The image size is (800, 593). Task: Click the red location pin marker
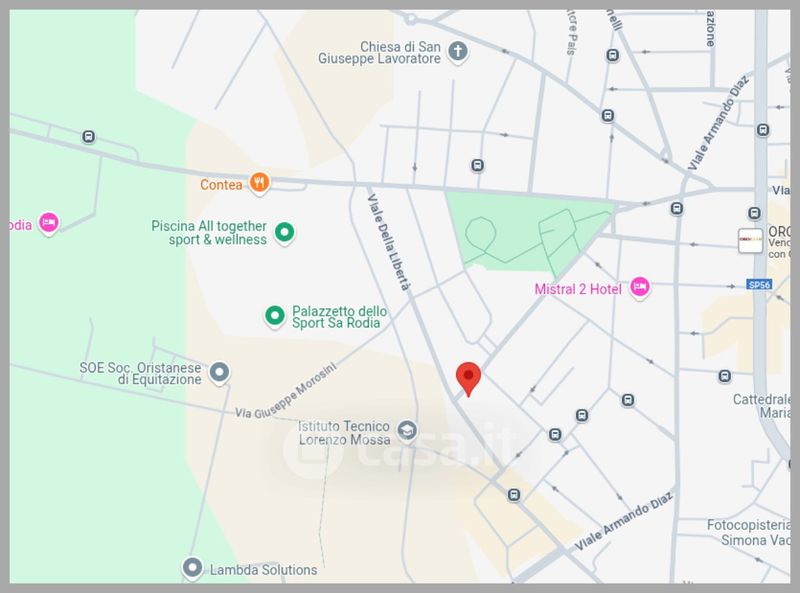click(x=468, y=378)
